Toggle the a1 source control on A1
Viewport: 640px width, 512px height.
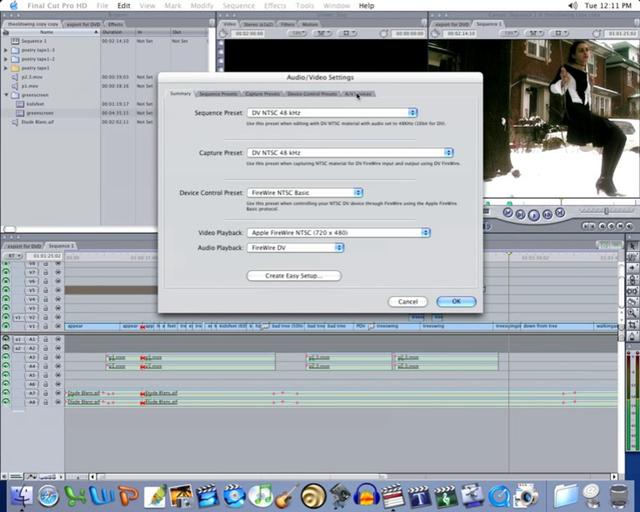point(18,339)
